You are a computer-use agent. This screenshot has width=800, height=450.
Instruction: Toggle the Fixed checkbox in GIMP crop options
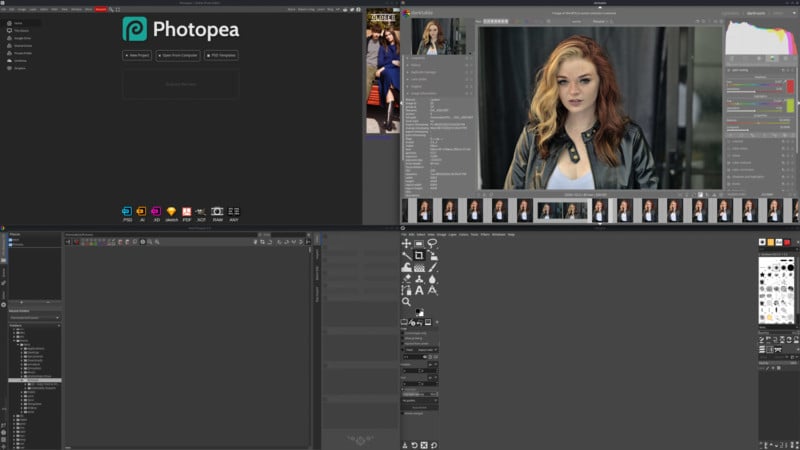(x=404, y=349)
